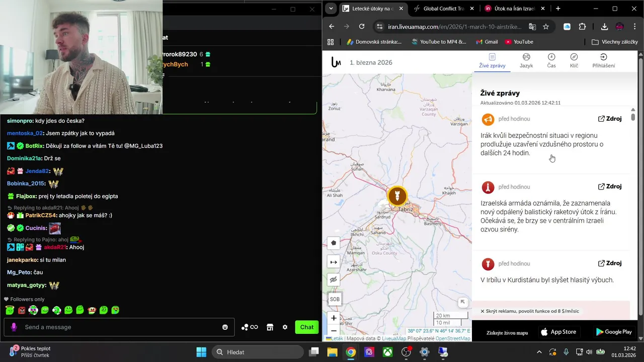
Task: Click the red bomb icon of Irbíl news
Action: pos(488,264)
